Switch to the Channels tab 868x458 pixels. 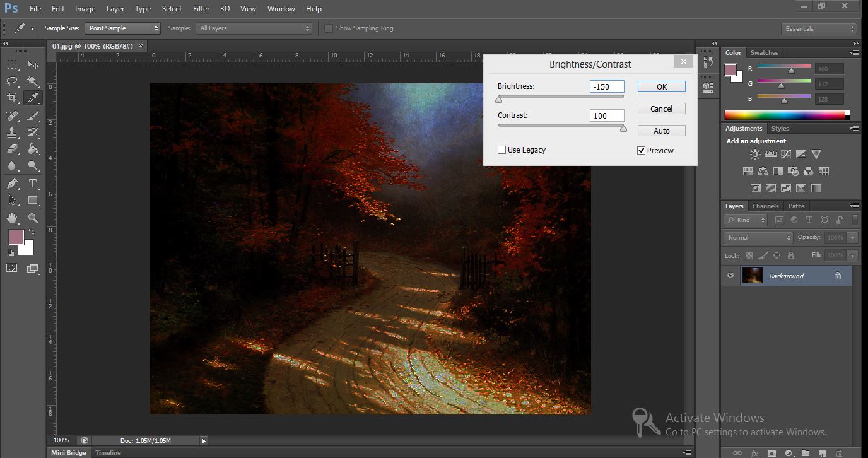[x=765, y=206]
